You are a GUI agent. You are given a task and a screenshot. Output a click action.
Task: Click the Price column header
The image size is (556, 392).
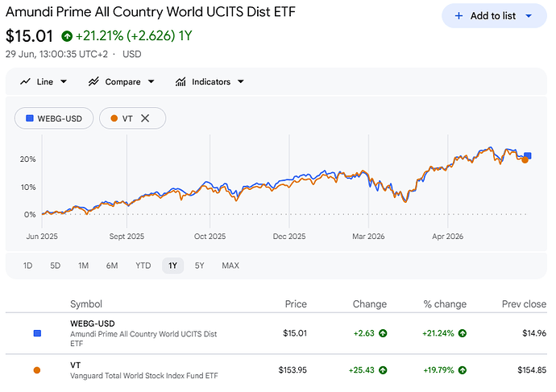[x=296, y=304]
